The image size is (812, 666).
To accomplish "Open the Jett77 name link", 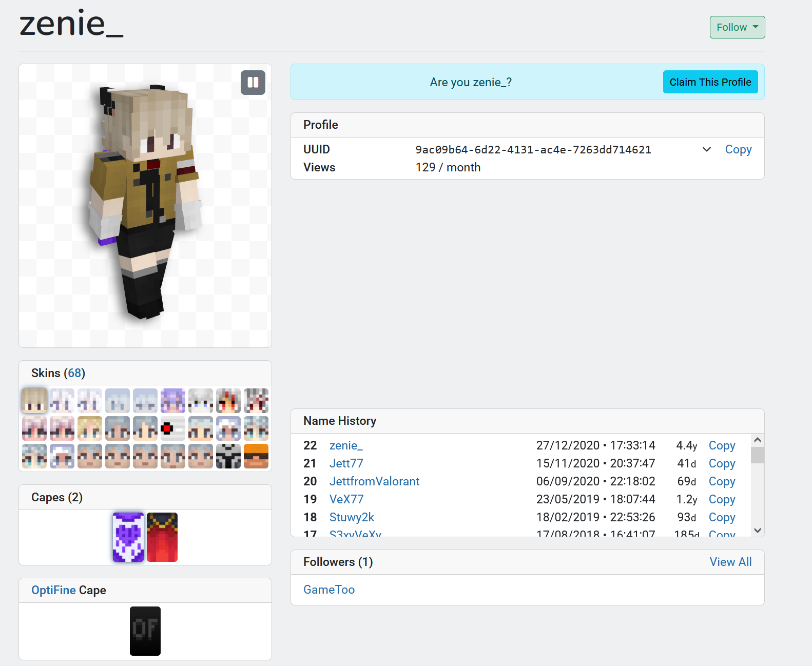I will 346,463.
